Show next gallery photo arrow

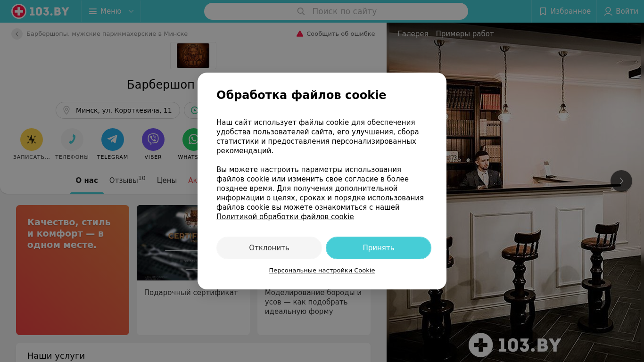pyautogui.click(x=621, y=181)
